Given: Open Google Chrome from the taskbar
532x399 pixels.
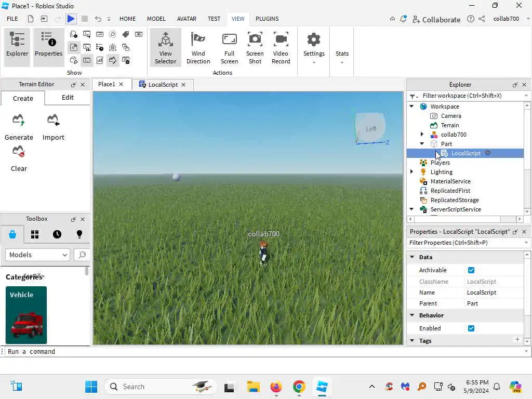Looking at the screenshot, I should click(299, 387).
